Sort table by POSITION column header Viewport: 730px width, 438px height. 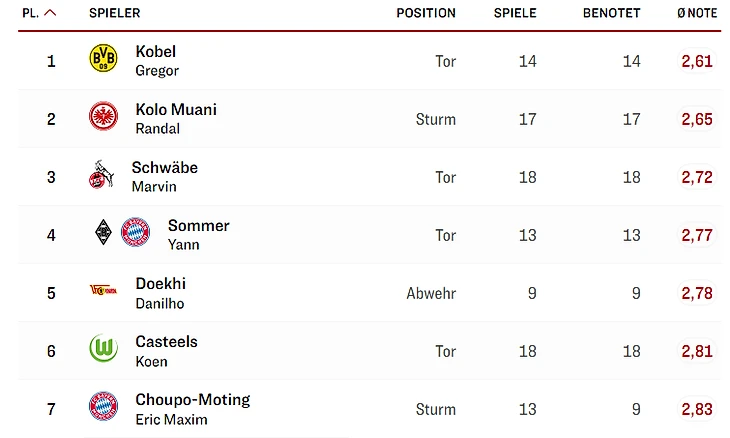coord(426,13)
